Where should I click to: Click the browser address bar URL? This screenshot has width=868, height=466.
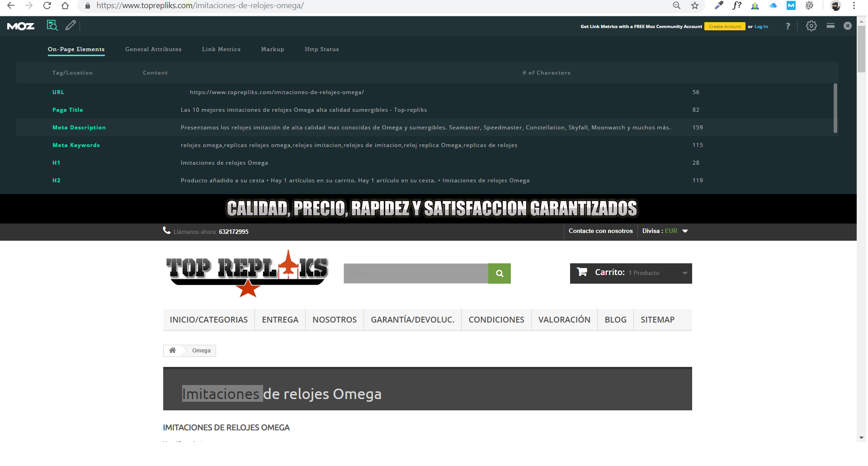click(x=200, y=6)
